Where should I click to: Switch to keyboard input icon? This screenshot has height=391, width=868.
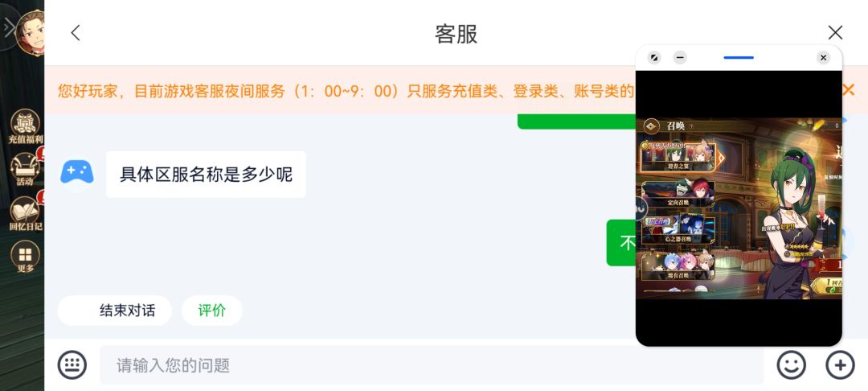pyautogui.click(x=72, y=365)
